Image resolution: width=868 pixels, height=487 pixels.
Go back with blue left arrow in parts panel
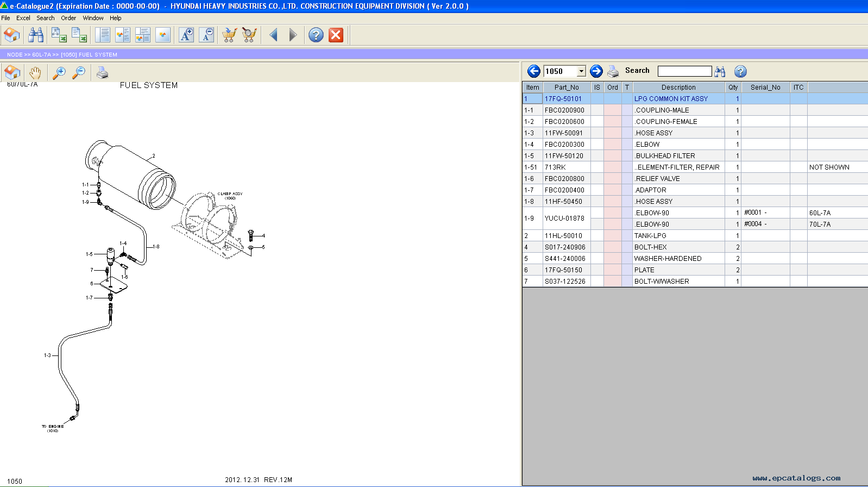pos(534,71)
